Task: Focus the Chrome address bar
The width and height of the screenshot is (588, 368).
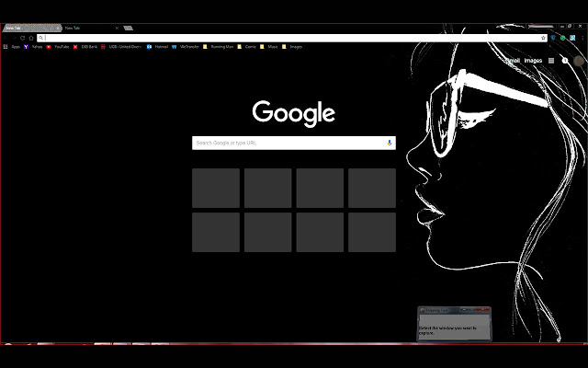Action: 292,38
